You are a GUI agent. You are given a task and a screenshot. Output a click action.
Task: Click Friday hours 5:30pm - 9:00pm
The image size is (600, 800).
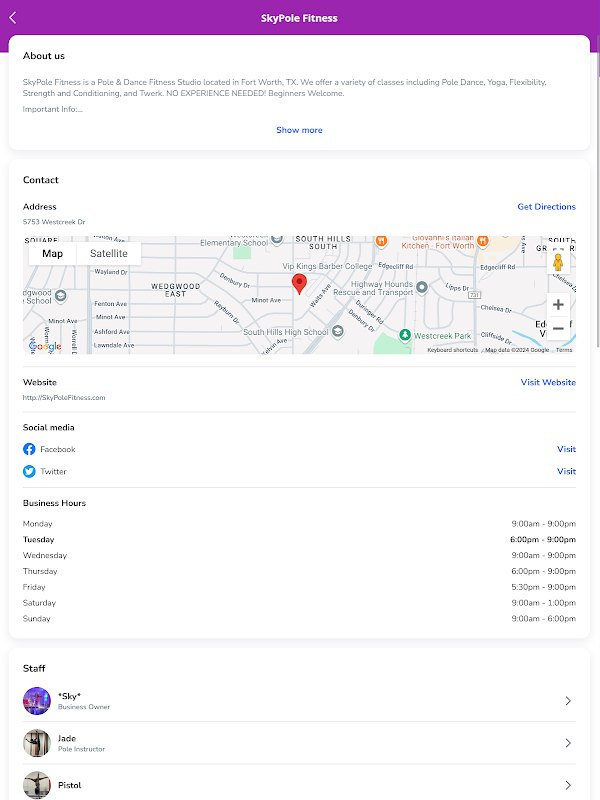pyautogui.click(x=543, y=587)
